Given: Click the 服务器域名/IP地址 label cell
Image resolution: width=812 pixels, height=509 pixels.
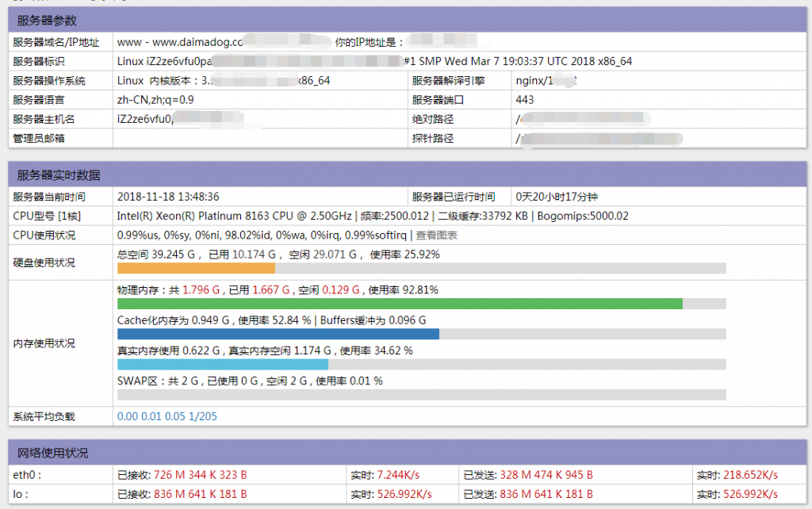Looking at the screenshot, I should pos(60,42).
